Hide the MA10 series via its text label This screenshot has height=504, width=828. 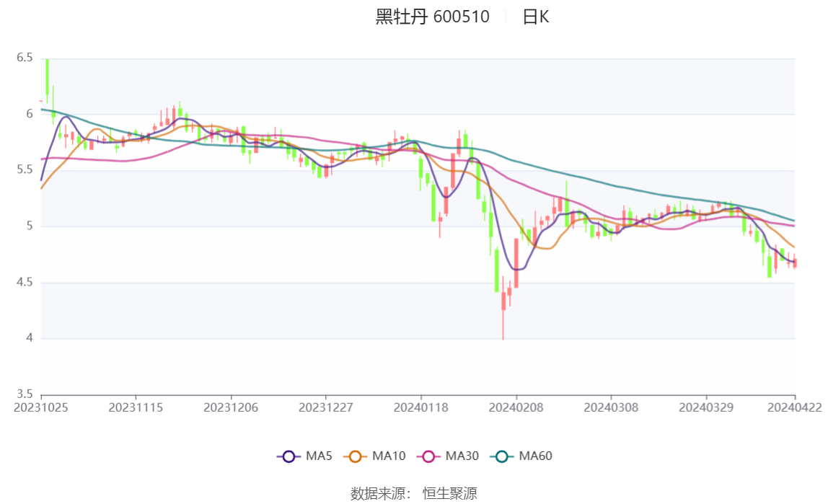389,456
